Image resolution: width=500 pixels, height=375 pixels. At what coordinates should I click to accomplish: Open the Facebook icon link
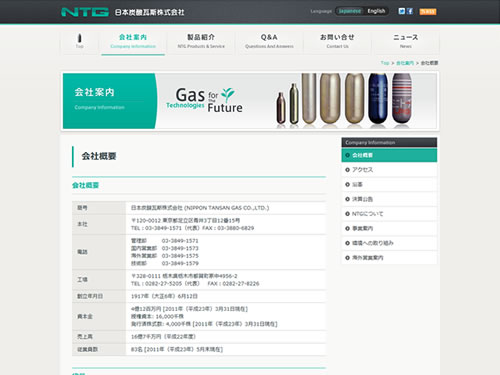tap(410, 11)
